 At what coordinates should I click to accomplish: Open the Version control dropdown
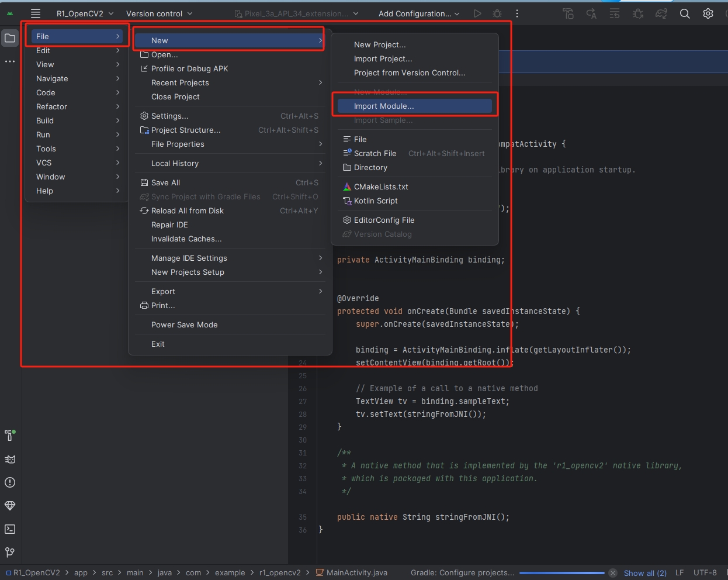tap(159, 13)
